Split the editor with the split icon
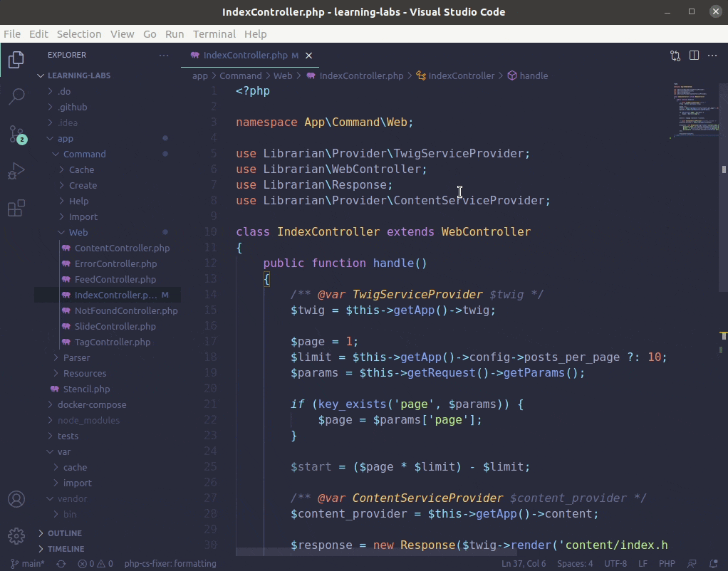728x571 pixels. [x=692, y=55]
